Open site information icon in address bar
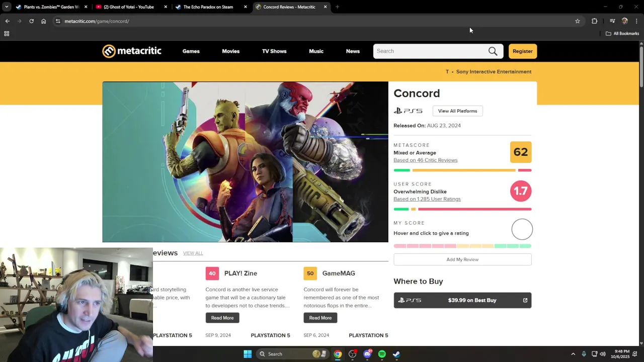This screenshot has width=644, height=362. point(58,21)
